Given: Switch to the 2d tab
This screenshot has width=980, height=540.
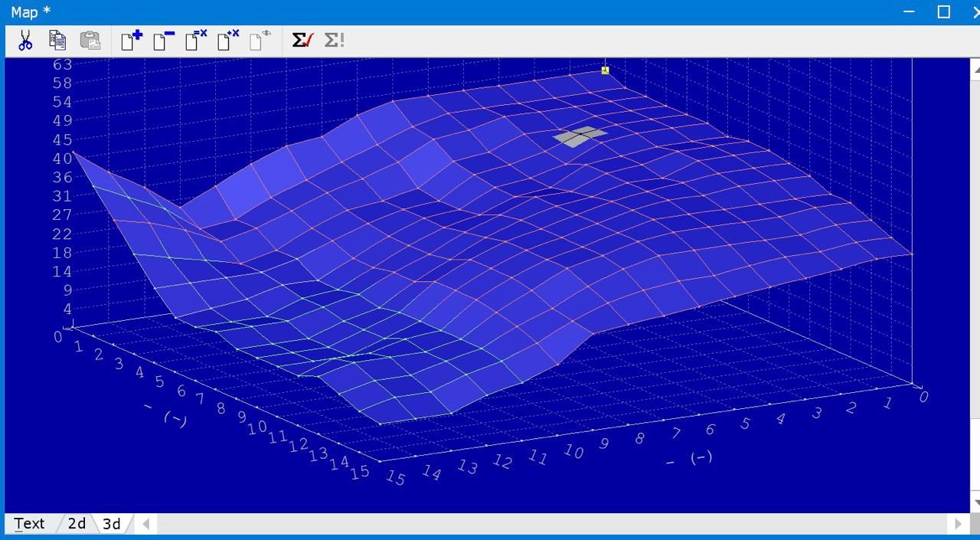Looking at the screenshot, I should coord(77,524).
